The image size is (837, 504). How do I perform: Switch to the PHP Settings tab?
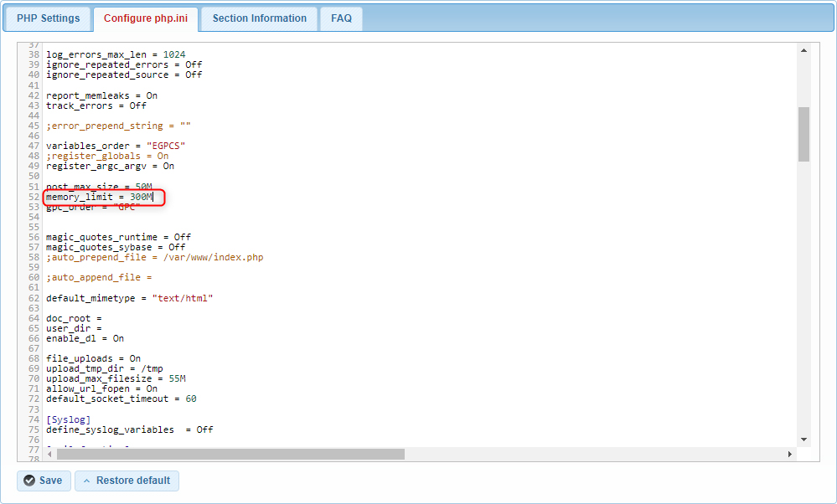47,18
